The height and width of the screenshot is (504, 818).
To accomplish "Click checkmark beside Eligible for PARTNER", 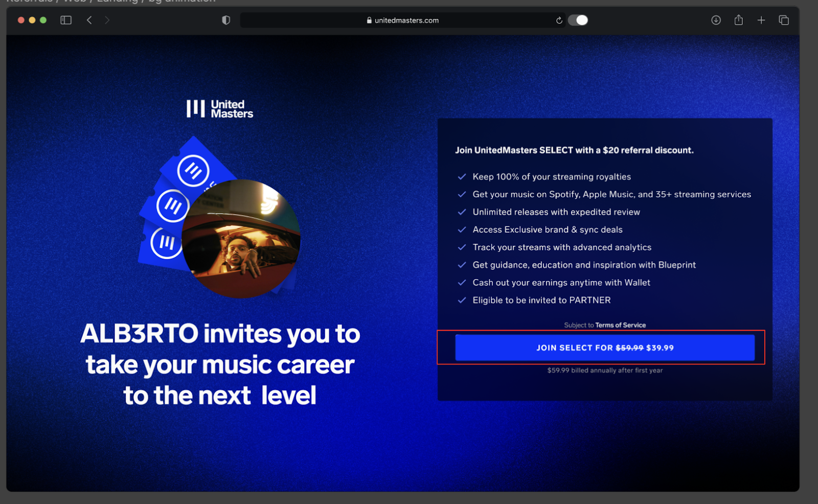I will click(x=462, y=300).
